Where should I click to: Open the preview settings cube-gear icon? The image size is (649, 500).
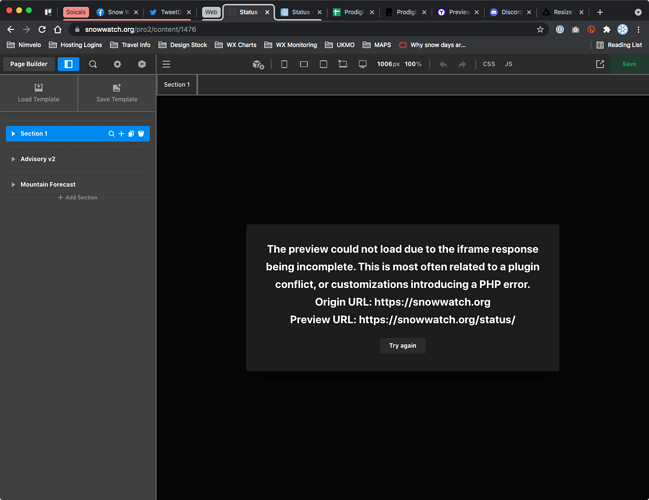(258, 64)
